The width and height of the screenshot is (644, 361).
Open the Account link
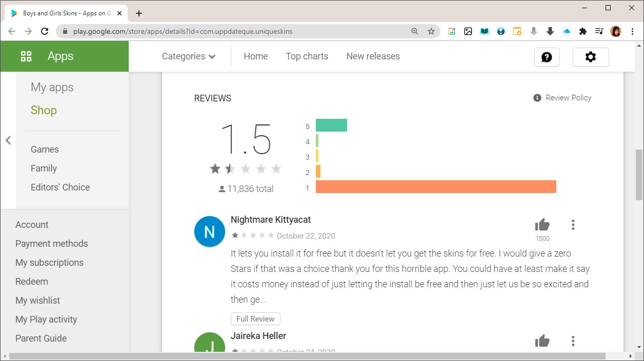[32, 225]
